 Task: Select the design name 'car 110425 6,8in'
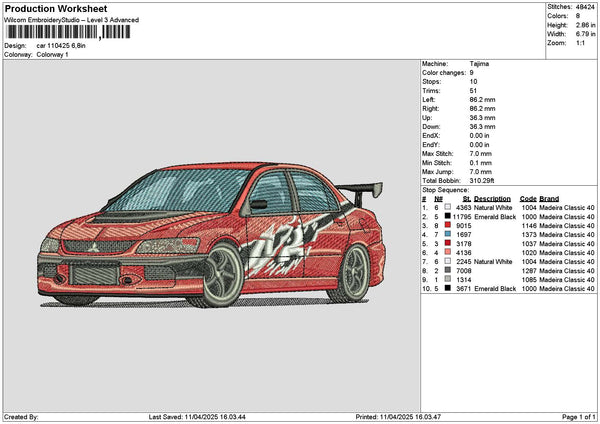61,46
